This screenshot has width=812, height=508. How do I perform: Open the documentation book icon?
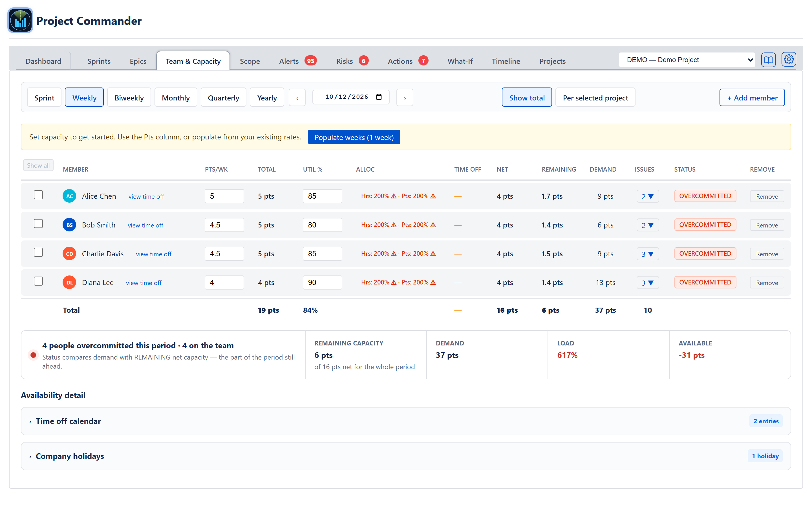pos(768,60)
